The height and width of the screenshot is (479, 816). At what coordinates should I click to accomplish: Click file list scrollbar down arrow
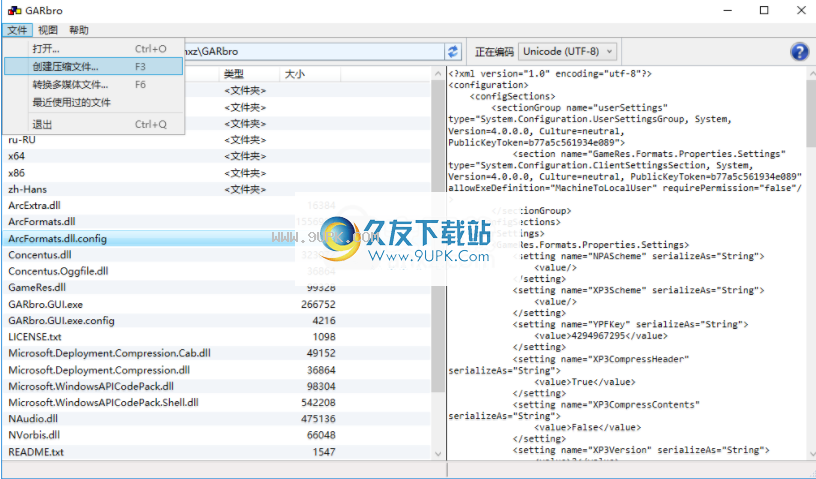click(438, 453)
